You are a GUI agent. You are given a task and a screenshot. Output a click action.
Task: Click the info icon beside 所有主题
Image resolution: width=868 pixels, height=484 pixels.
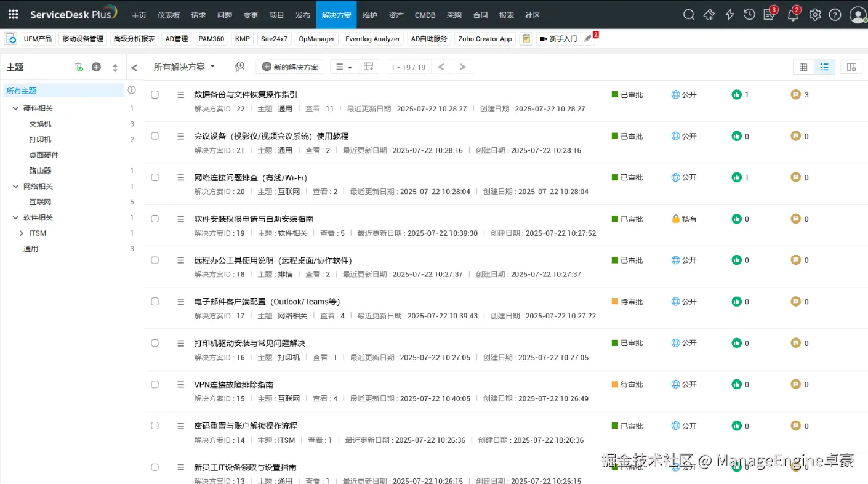(132, 90)
